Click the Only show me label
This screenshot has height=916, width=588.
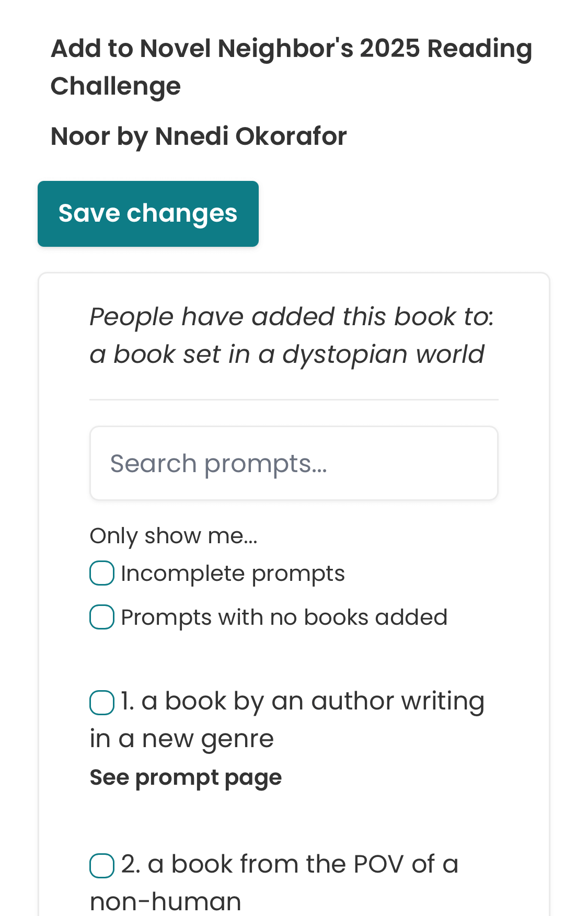tap(174, 535)
